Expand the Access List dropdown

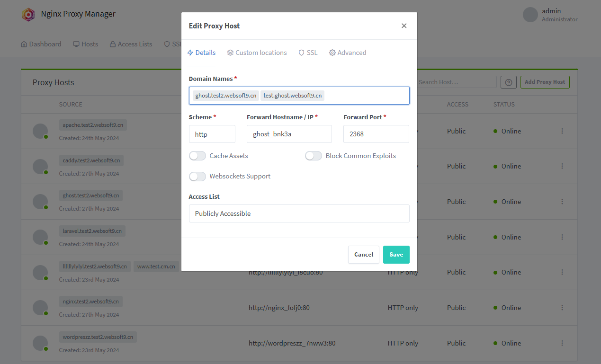[299, 213]
